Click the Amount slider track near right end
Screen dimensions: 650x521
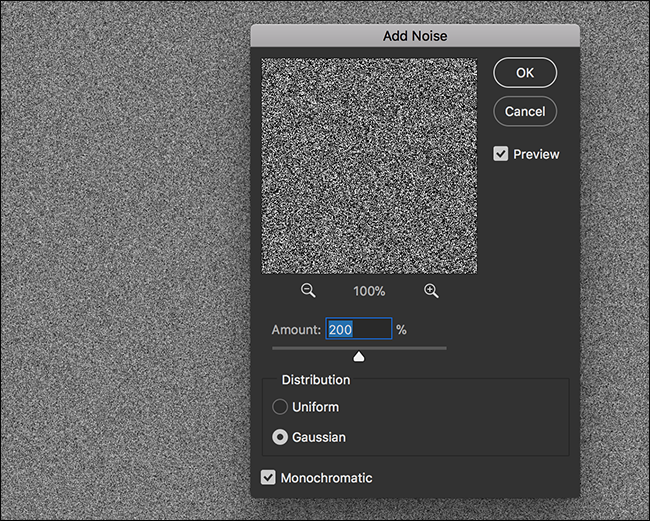(435, 348)
